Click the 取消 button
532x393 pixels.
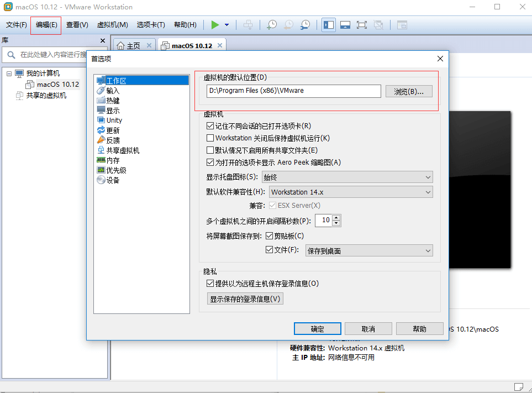368,329
